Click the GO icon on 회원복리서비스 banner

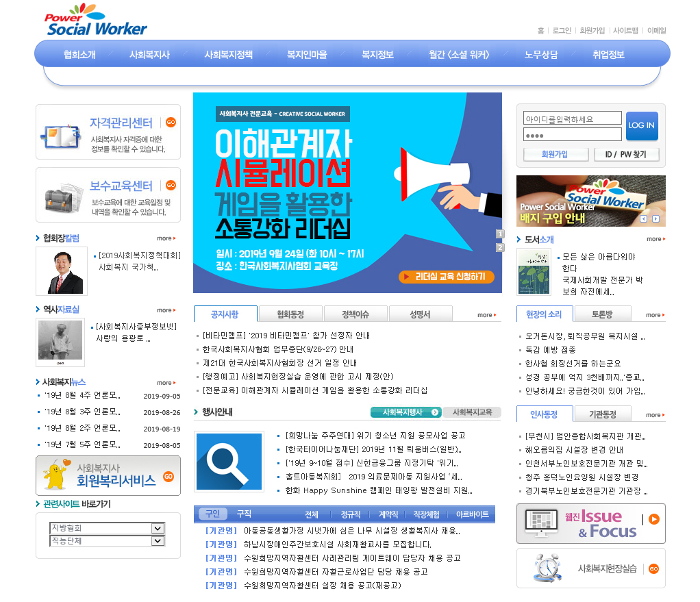[168, 477]
